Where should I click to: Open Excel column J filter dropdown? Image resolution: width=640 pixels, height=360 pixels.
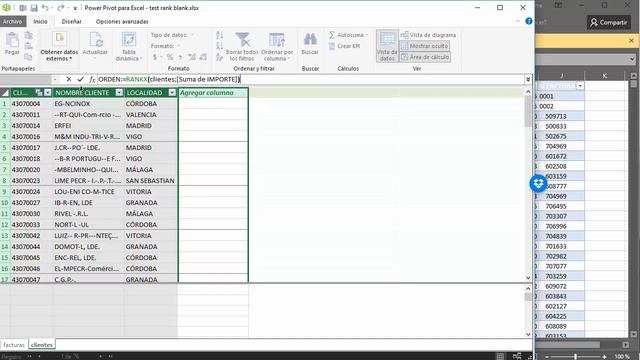point(580,86)
